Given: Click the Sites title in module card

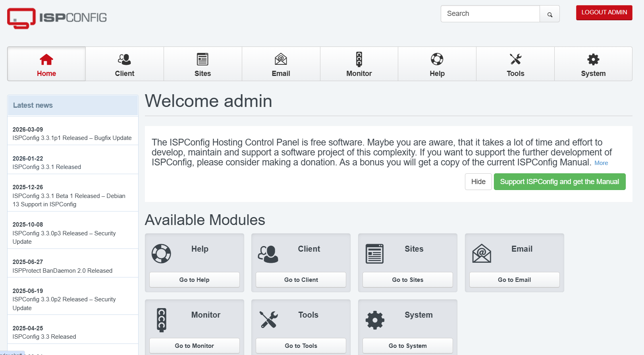Looking at the screenshot, I should (x=414, y=249).
